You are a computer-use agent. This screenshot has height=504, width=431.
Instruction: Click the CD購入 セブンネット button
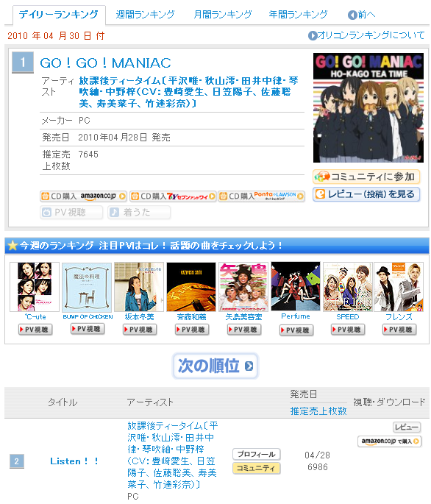click(x=173, y=196)
